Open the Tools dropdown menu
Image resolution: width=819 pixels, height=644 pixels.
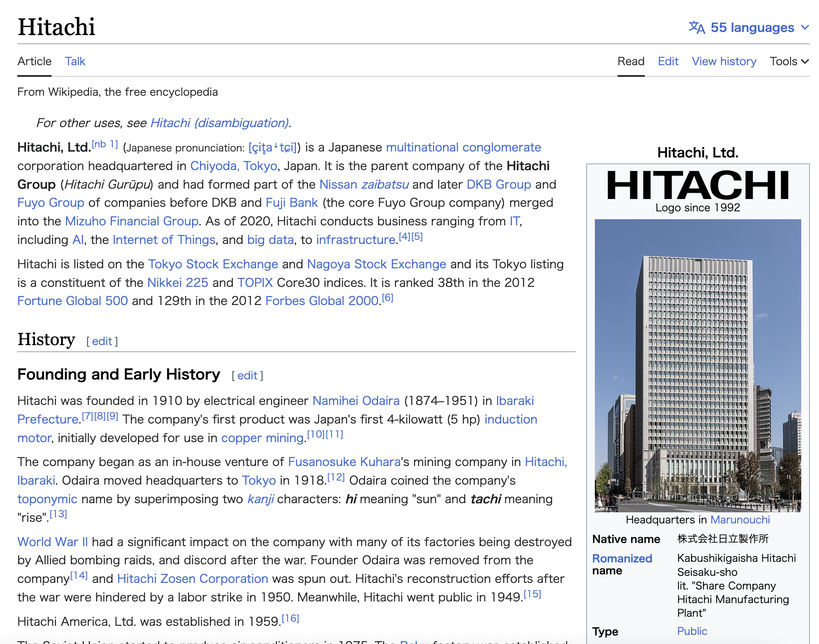[789, 62]
